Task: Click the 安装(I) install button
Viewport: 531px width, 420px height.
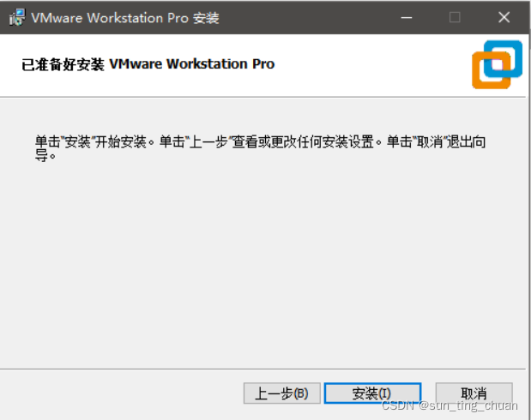Action: click(372, 393)
